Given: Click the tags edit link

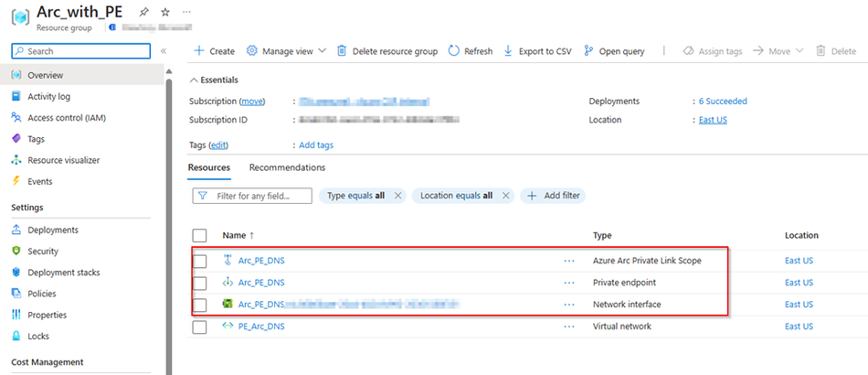Looking at the screenshot, I should pyautogui.click(x=218, y=145).
